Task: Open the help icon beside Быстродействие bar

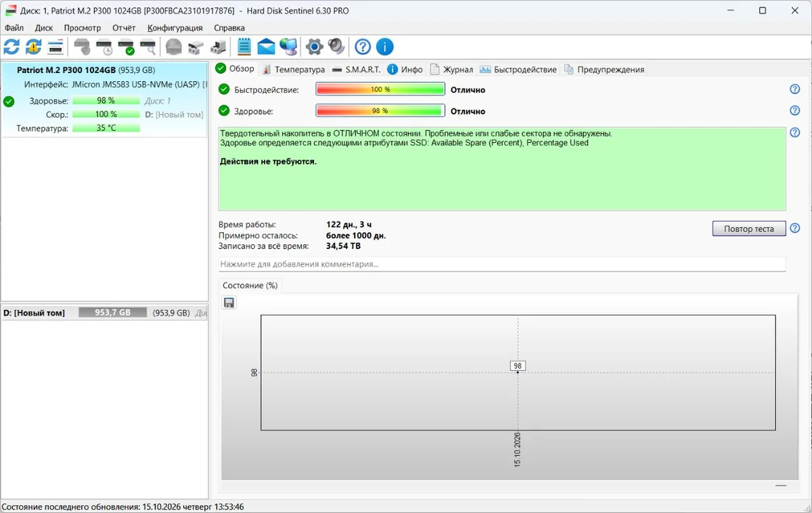Action: [x=795, y=89]
